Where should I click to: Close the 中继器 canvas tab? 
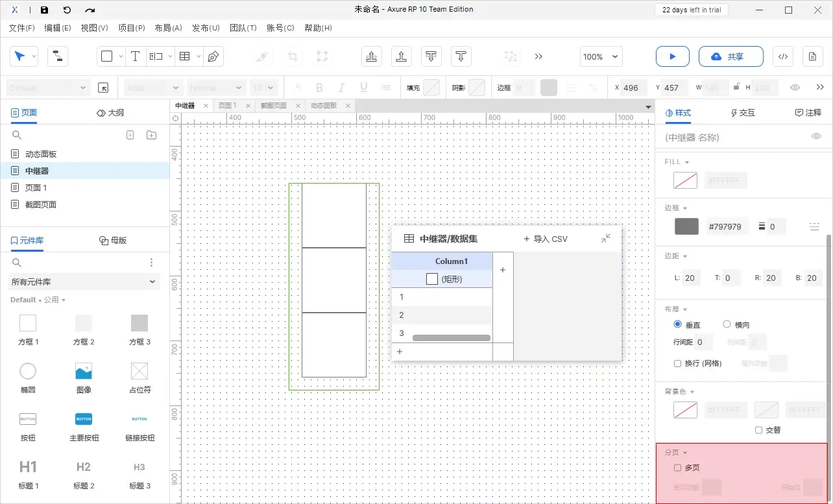click(206, 106)
